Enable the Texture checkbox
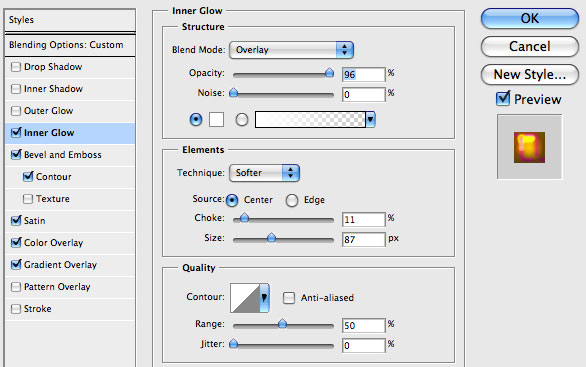This screenshot has height=367, width=586. tap(28, 199)
